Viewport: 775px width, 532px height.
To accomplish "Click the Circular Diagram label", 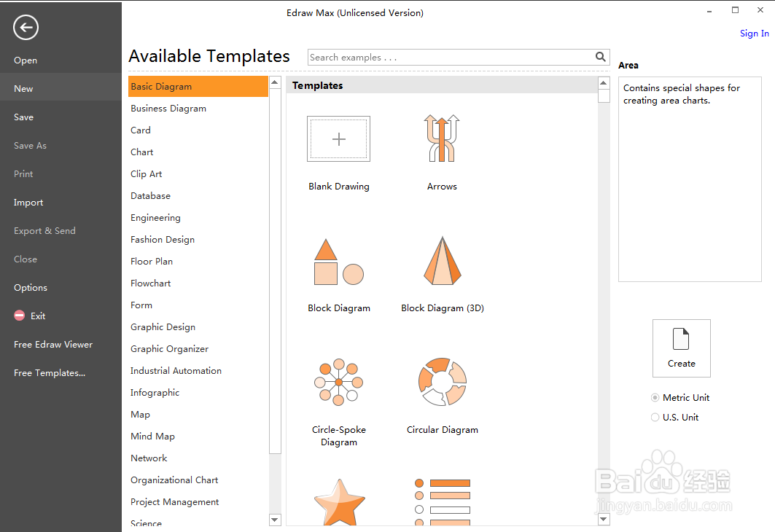I will 443,430.
